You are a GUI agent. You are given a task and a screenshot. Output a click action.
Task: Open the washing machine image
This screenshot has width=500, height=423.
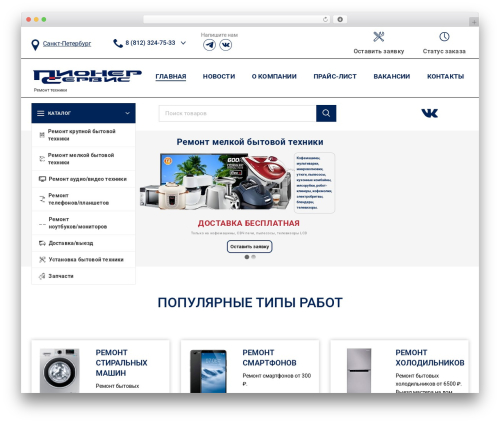(60, 370)
